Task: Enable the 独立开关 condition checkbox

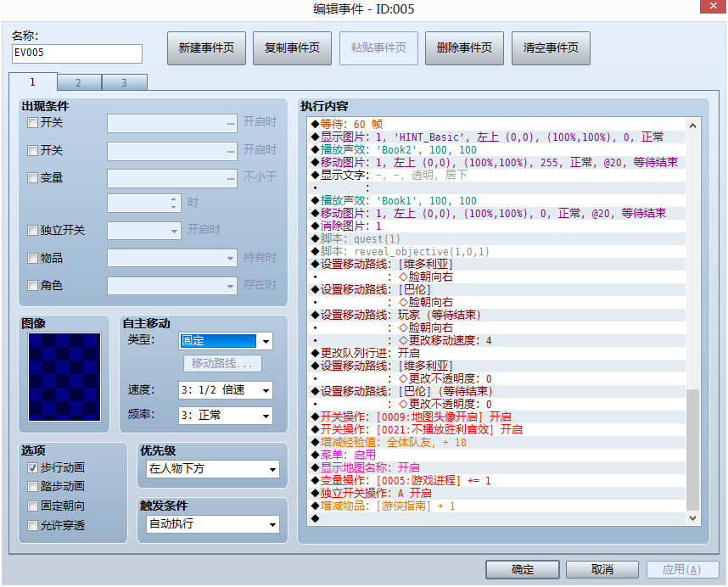Action: [x=32, y=230]
